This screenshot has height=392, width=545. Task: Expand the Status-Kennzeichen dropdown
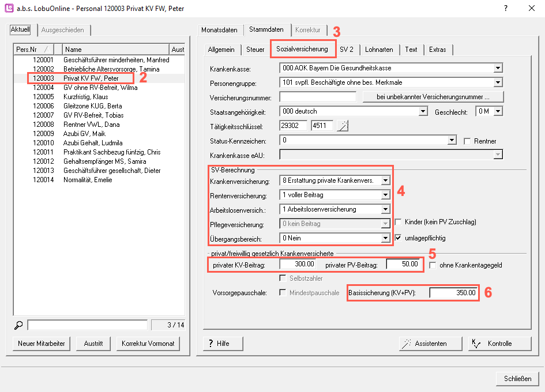coord(452,140)
